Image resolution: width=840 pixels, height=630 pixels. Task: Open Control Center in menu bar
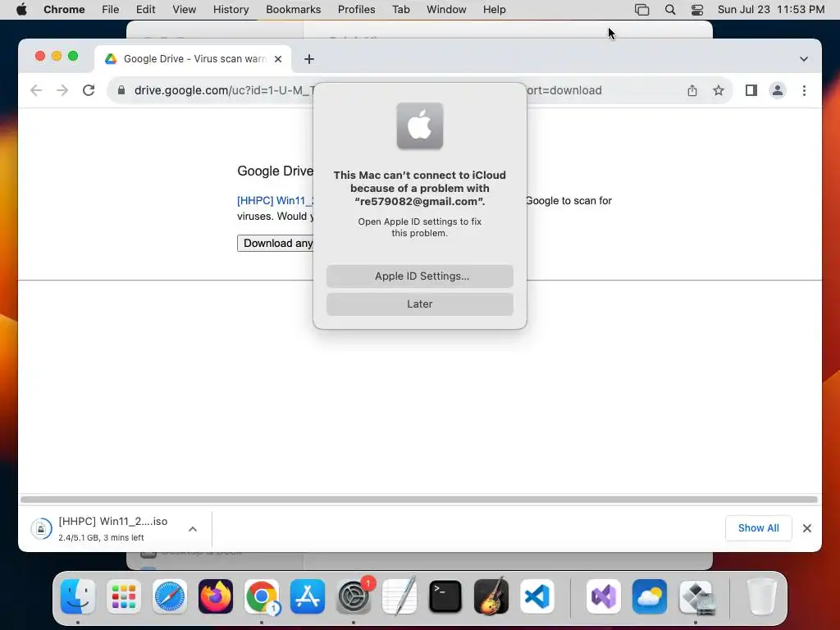pos(697,10)
